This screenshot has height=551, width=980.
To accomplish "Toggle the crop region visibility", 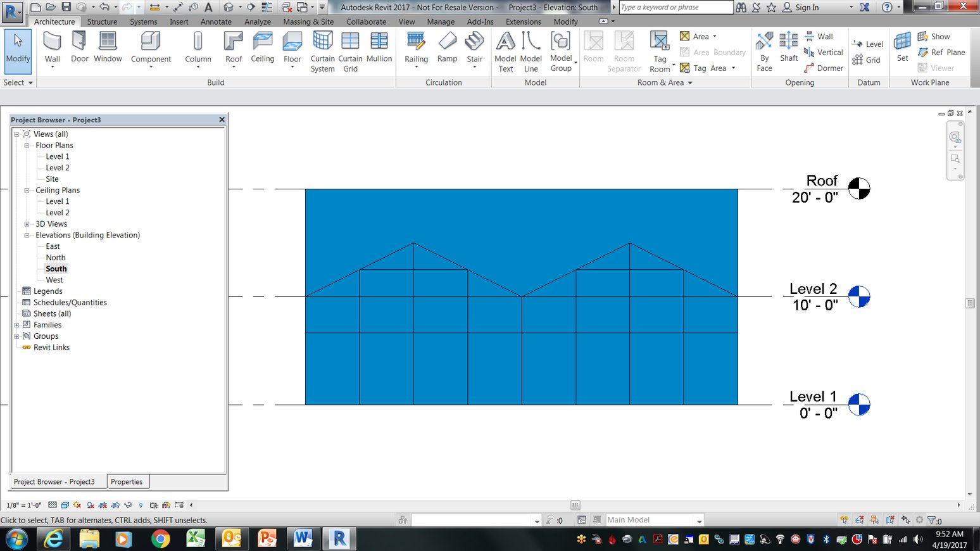I will (115, 505).
